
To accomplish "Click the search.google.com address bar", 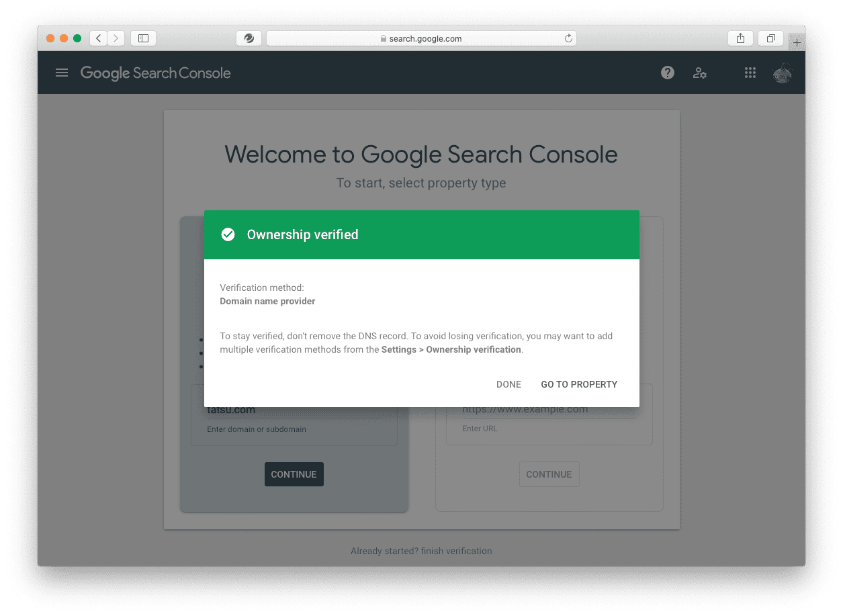I will (421, 38).
